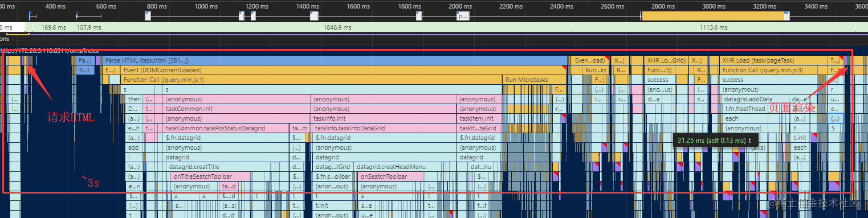Select the $.fn.s...ollbar block
The height and width of the screenshot is (218, 868).
[333, 177]
